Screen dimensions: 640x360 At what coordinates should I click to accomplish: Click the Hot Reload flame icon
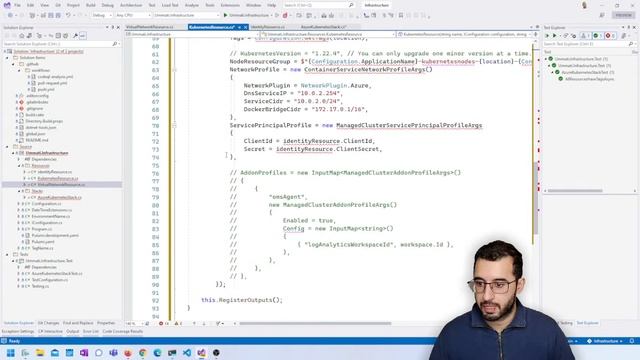(x=285, y=15)
